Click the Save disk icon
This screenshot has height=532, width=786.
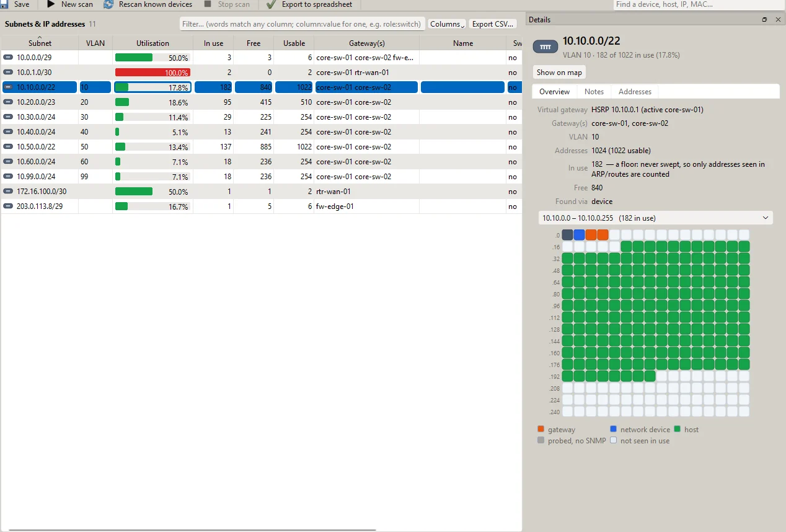click(x=4, y=4)
